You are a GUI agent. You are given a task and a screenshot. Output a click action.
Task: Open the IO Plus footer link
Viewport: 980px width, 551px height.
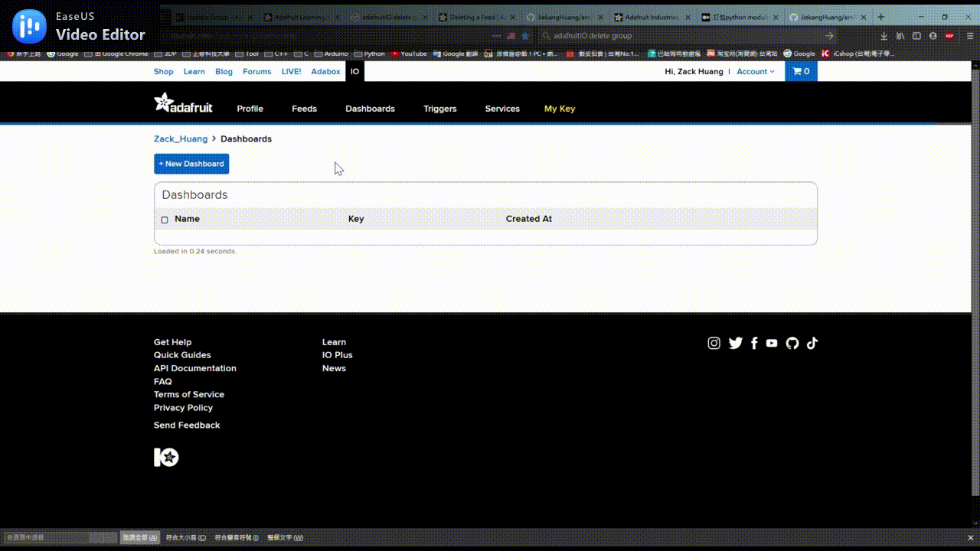click(x=338, y=355)
